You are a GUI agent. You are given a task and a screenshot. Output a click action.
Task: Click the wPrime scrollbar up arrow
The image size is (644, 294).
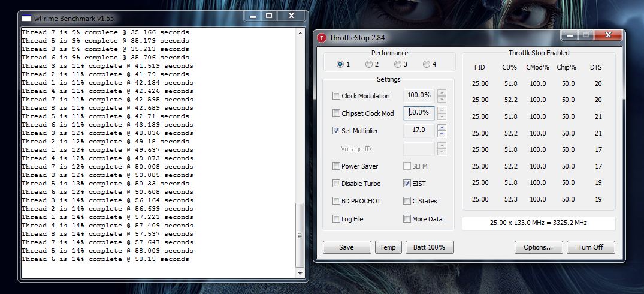300,32
